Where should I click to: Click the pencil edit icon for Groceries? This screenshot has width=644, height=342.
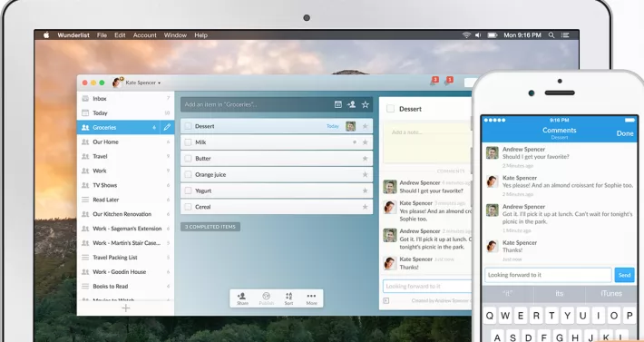pyautogui.click(x=167, y=127)
